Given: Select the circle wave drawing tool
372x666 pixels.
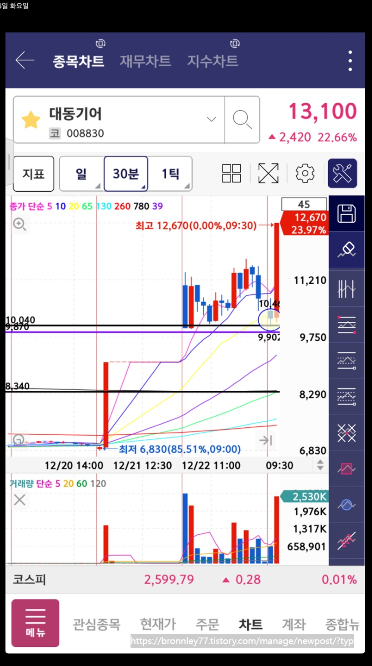Looking at the screenshot, I should pyautogui.click(x=347, y=505).
